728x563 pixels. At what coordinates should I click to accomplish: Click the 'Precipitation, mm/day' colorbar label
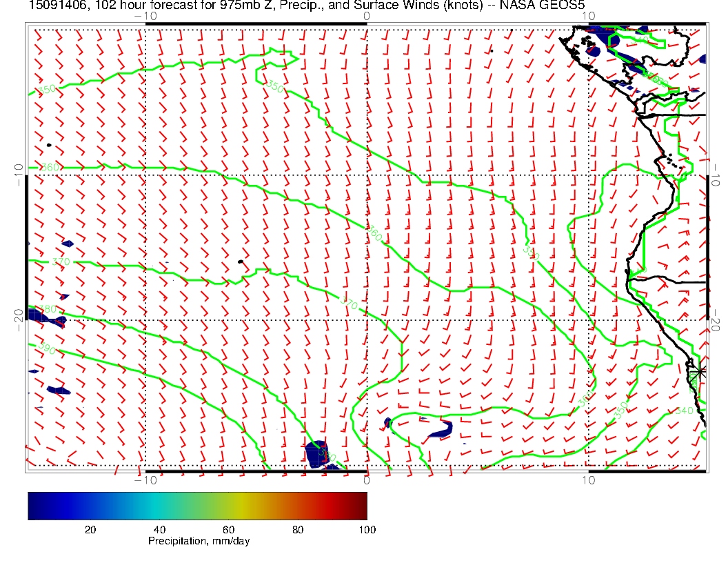(199, 542)
